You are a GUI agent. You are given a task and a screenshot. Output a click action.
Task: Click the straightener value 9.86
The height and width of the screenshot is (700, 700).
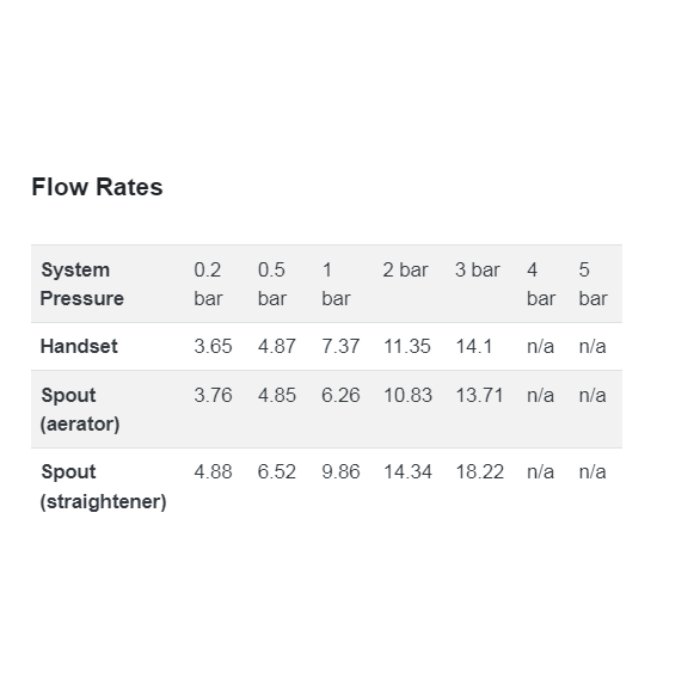[341, 472]
